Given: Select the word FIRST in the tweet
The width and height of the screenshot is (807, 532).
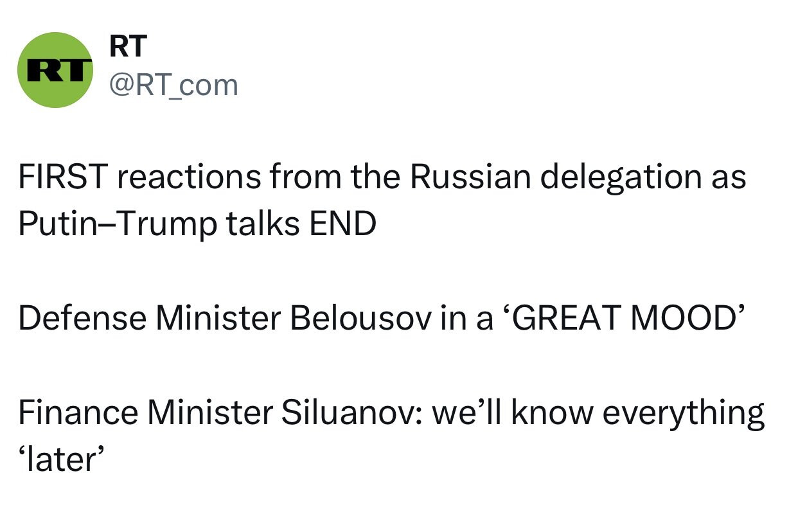Looking at the screenshot, I should [x=62, y=177].
